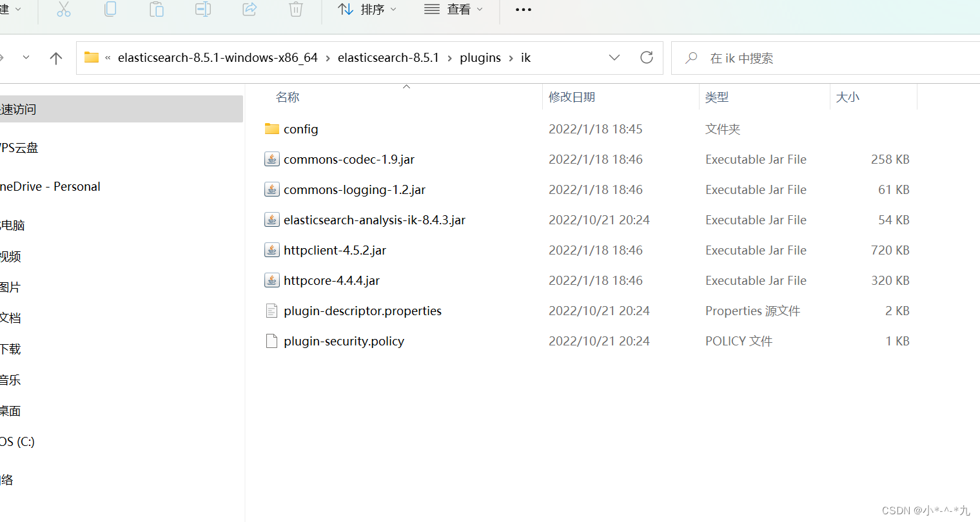Sort by 修改日期 column header
Viewport: 980px width, 522px height.
pyautogui.click(x=572, y=97)
